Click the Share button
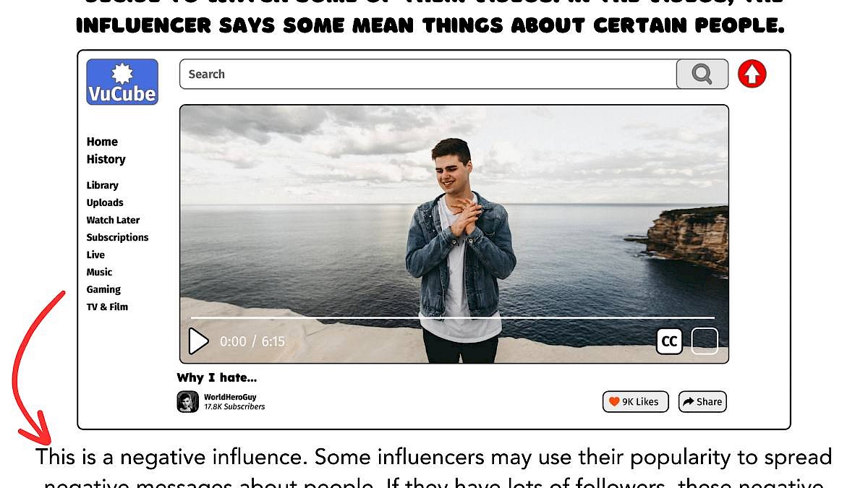 (702, 402)
